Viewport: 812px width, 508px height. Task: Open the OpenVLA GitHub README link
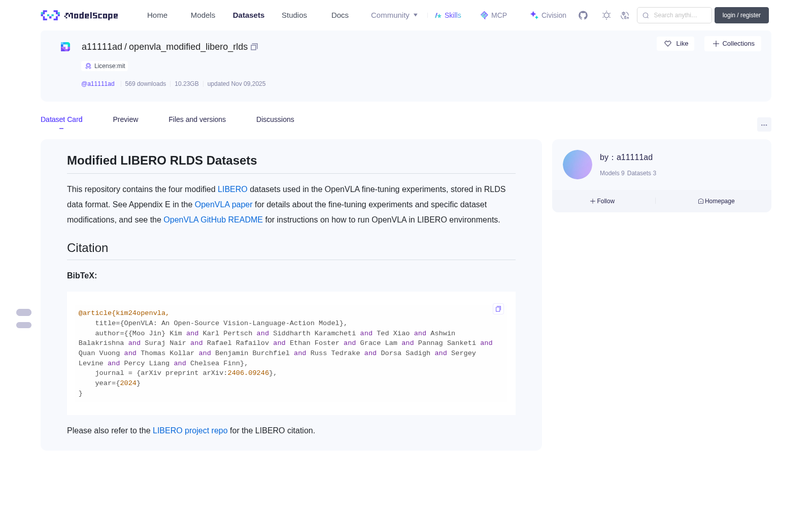point(213,219)
